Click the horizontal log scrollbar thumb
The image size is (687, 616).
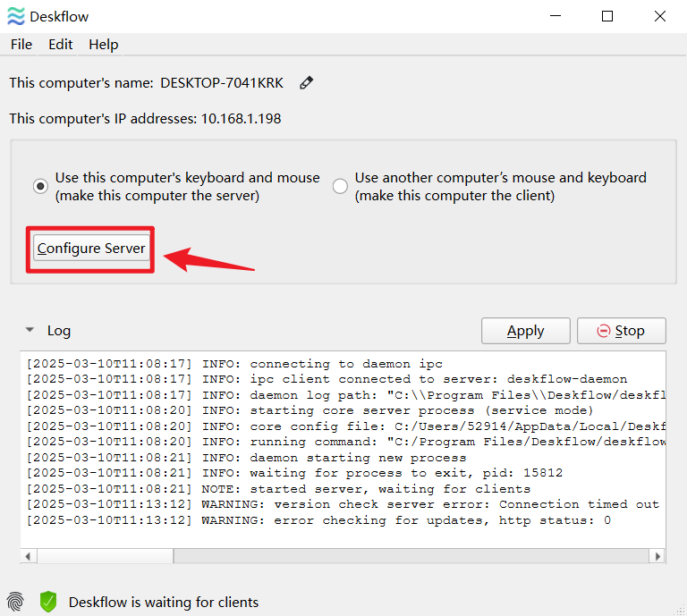[106, 556]
